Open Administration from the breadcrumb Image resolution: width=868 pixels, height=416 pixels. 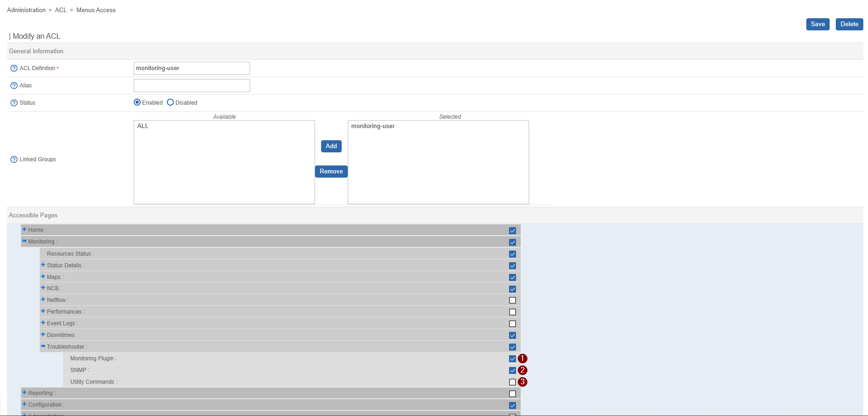pos(26,10)
